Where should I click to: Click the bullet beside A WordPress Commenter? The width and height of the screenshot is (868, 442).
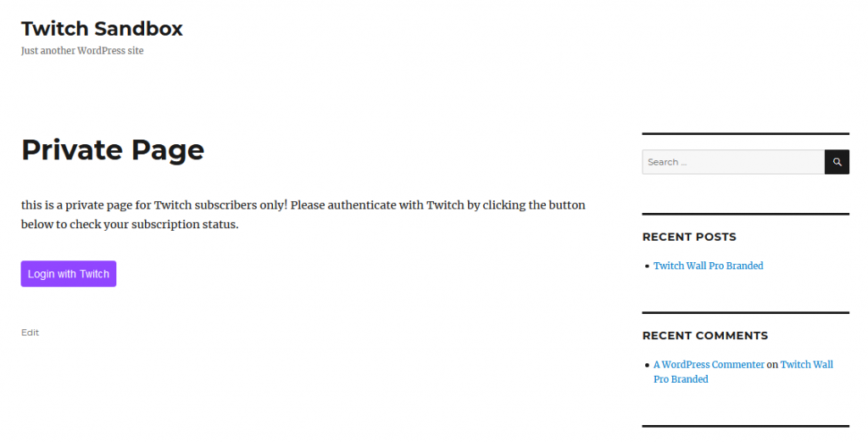647,365
